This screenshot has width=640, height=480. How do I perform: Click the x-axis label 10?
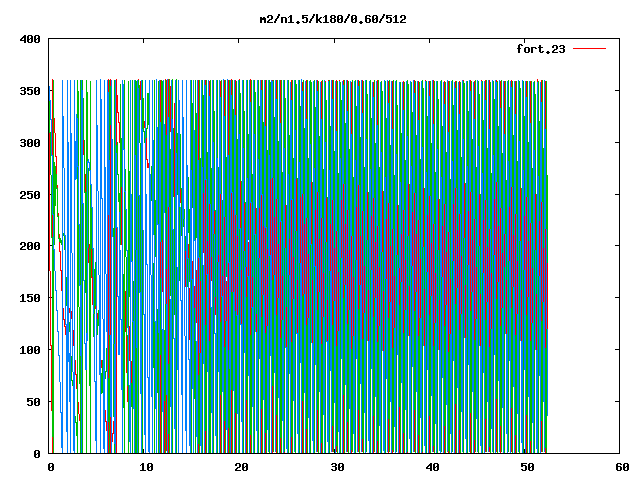146,467
